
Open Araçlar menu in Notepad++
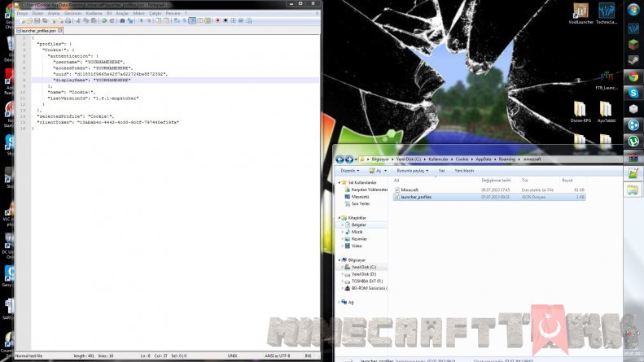(x=122, y=13)
